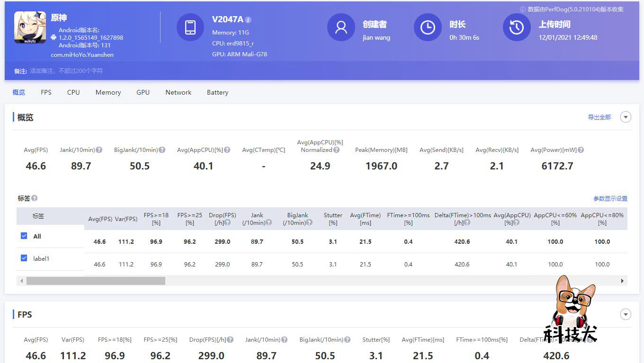
Task: Toggle the label1 checkbox off
Action: [24, 258]
